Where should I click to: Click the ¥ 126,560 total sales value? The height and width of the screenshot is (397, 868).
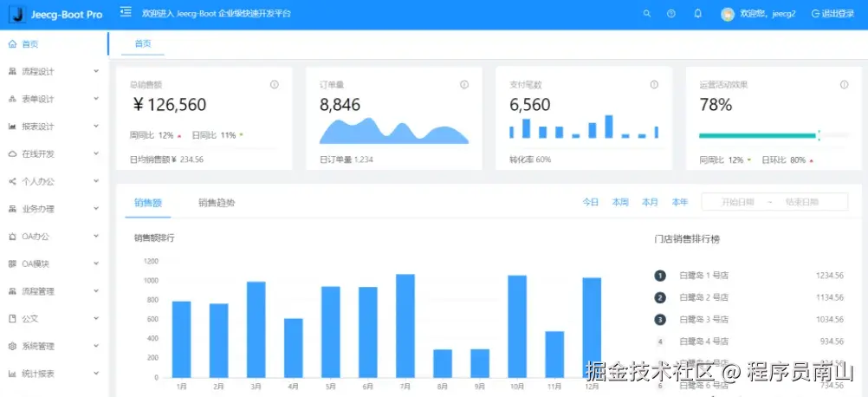coord(170,105)
